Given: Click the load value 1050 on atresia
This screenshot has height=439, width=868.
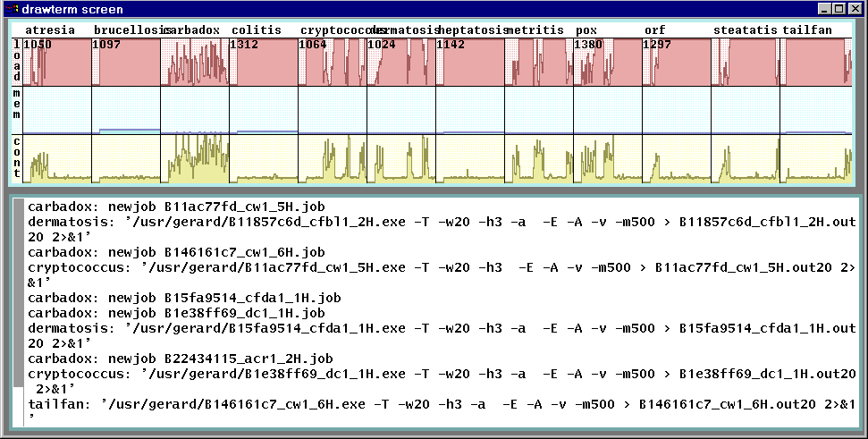Looking at the screenshot, I should pos(39,45).
